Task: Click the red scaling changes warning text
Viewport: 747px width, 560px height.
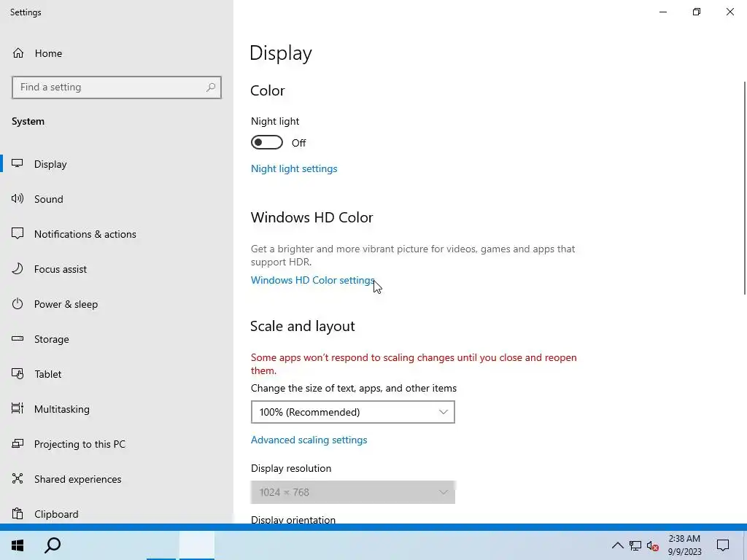Action: tap(414, 364)
